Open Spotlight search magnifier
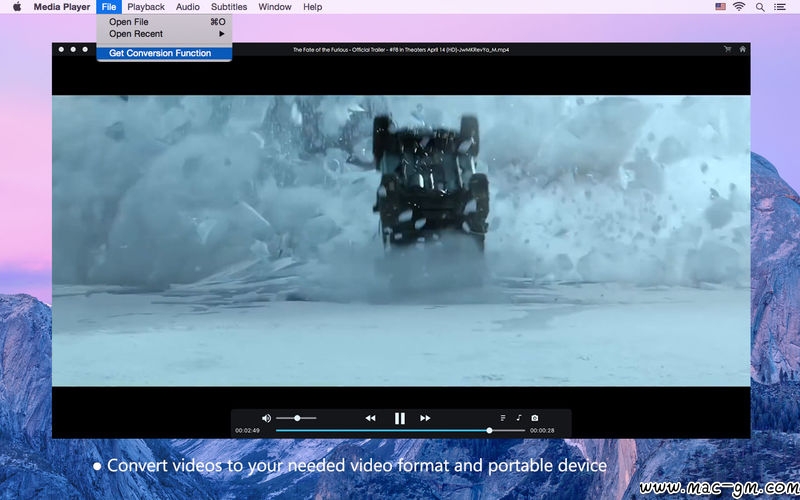 [760, 7]
